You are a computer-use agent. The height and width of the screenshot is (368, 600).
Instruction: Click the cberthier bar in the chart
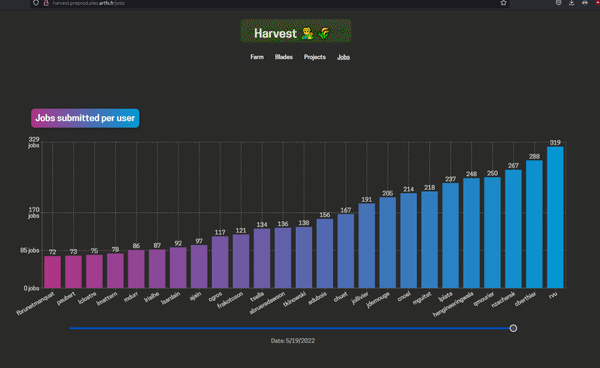(534, 224)
